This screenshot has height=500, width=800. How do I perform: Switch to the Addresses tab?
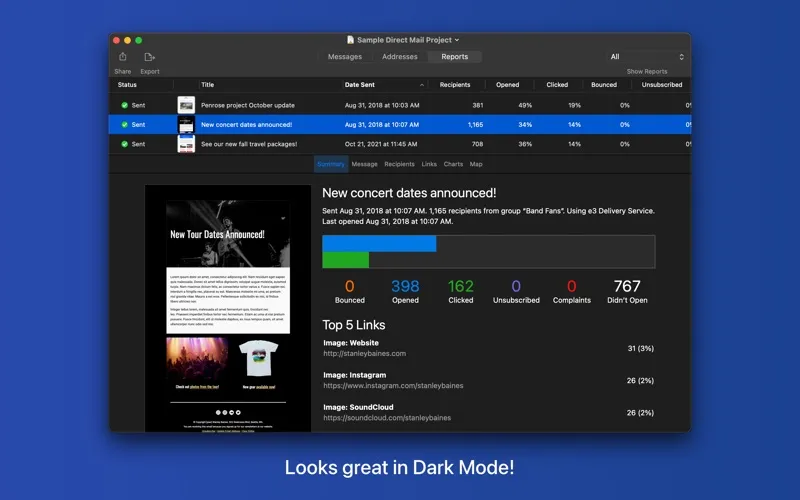pos(400,57)
